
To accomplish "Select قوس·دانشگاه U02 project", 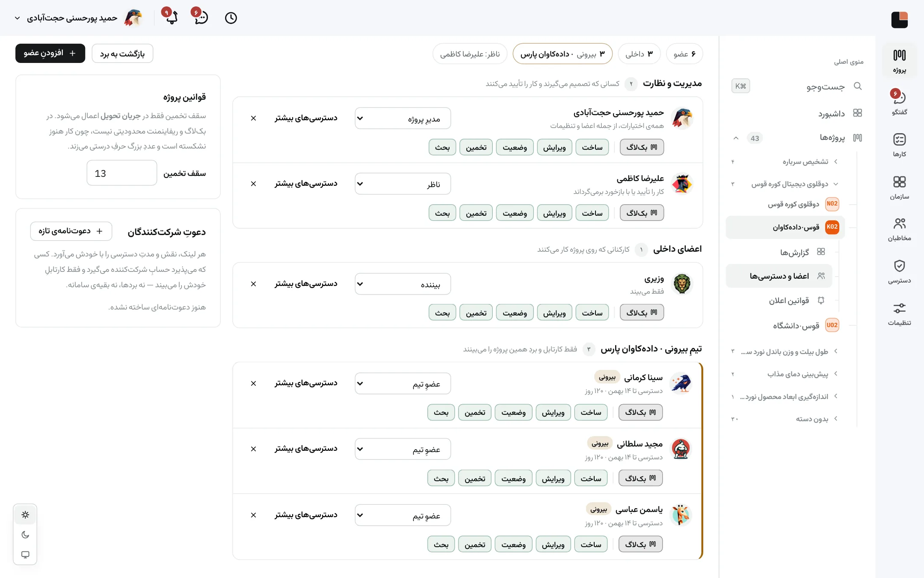I will 785,325.
